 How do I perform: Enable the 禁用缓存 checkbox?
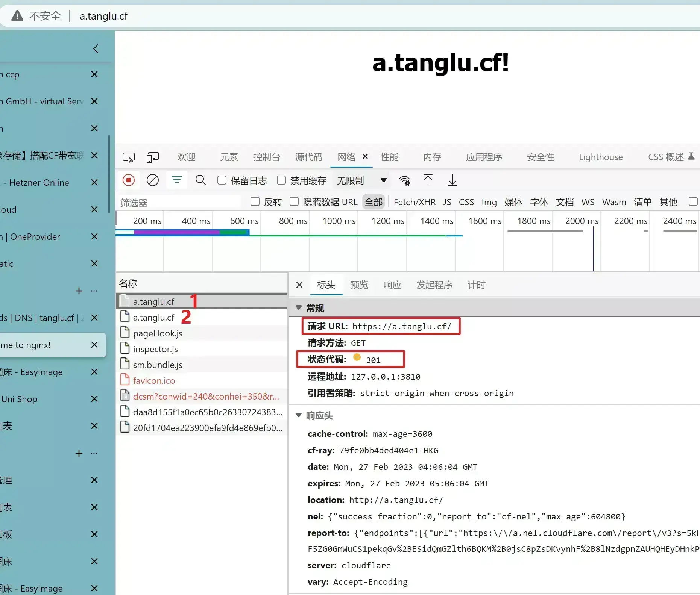[x=281, y=180]
